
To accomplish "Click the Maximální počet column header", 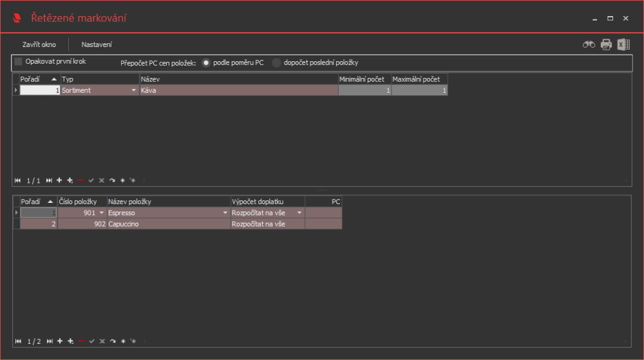I will (x=419, y=79).
